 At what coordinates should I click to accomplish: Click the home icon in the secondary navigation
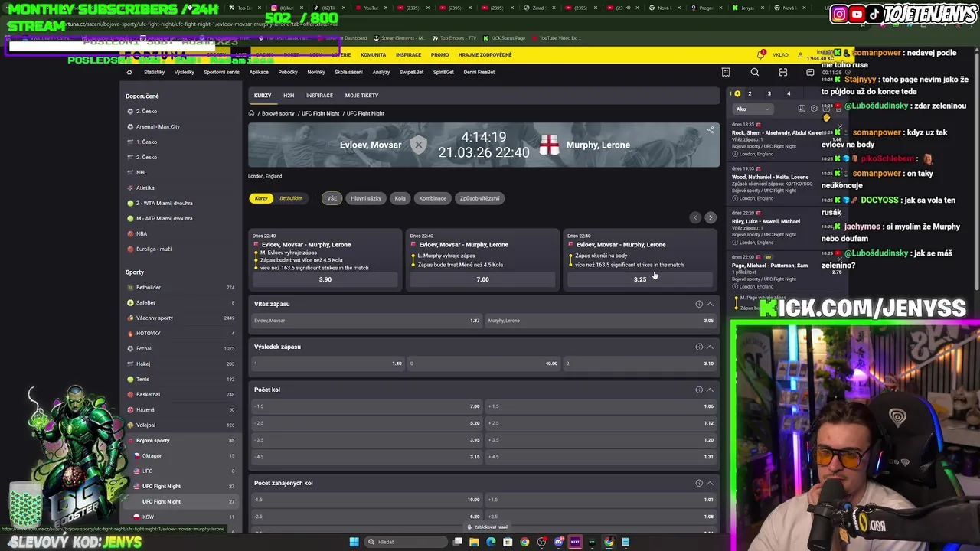point(129,72)
